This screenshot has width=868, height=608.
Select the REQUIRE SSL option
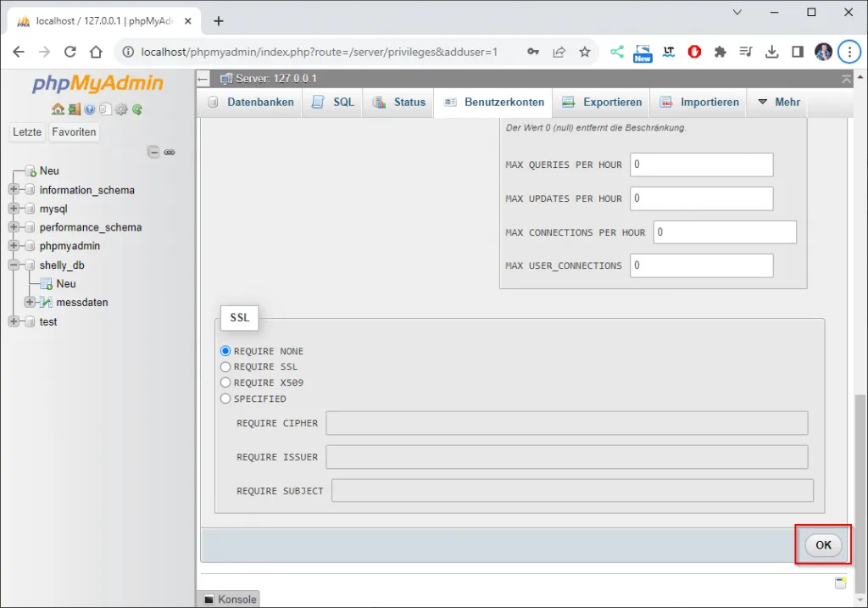(225, 367)
